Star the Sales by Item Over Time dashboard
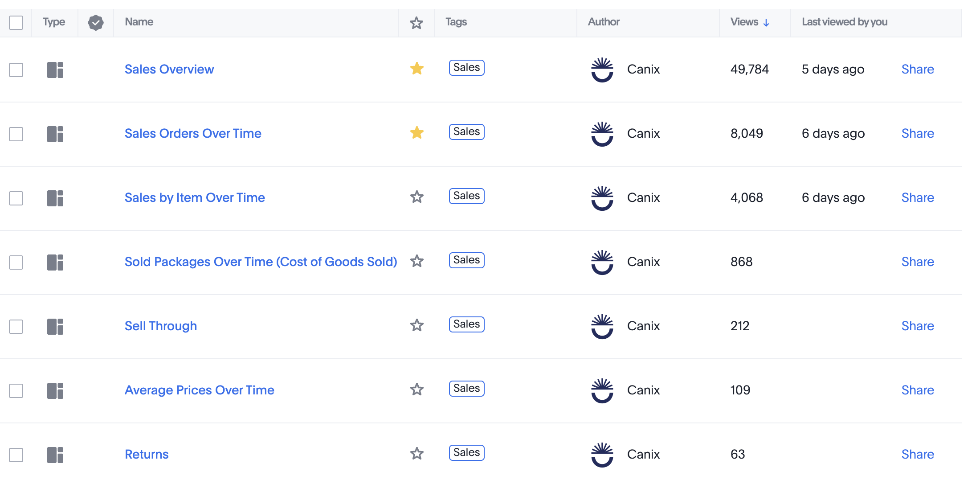This screenshot has height=484, width=980. [x=416, y=197]
